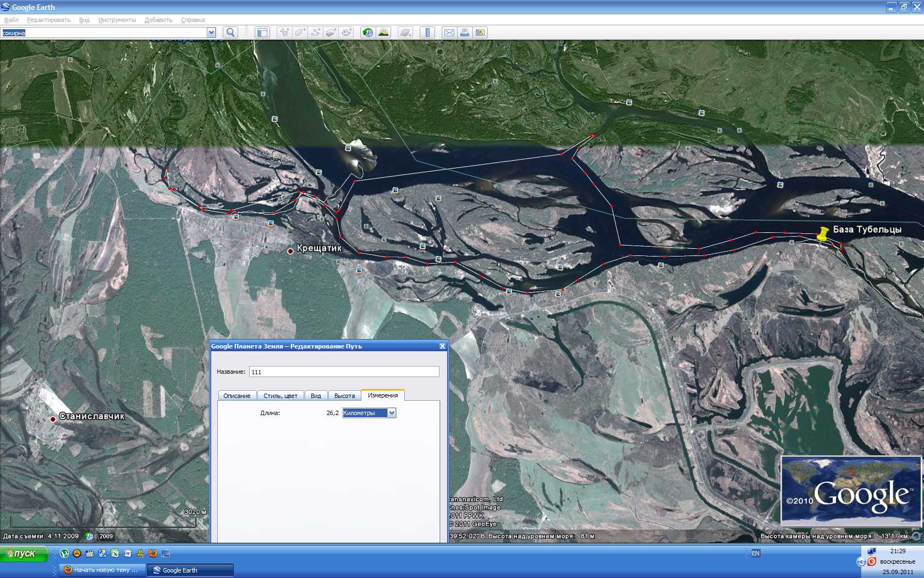Screen dimensions: 924x578
Task: Open the Файл menu
Action: (x=11, y=20)
